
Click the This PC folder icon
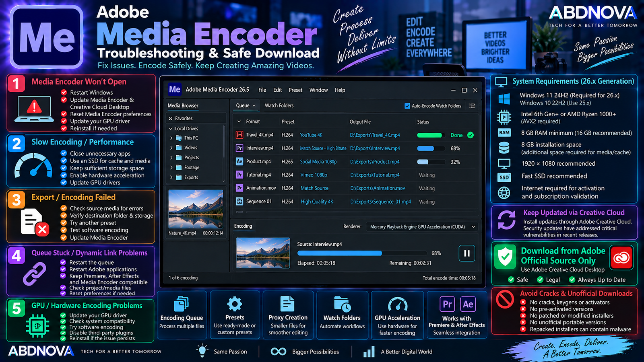(179, 138)
